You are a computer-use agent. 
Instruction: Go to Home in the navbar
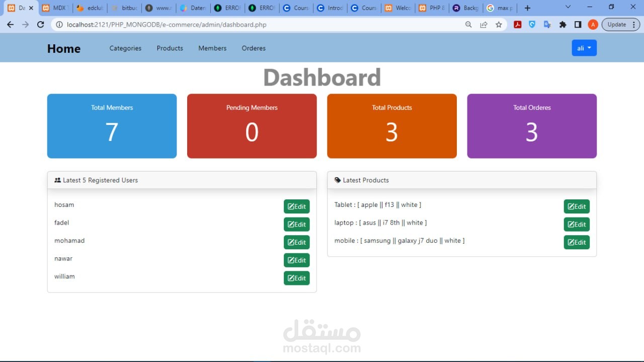64,48
